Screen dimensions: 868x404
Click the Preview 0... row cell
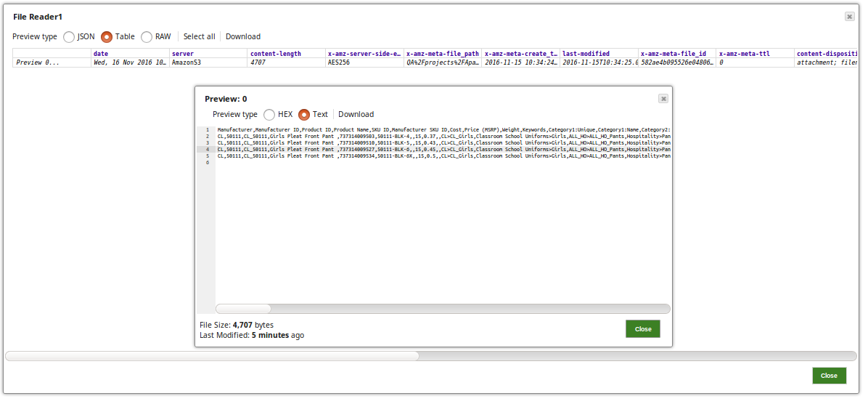52,62
